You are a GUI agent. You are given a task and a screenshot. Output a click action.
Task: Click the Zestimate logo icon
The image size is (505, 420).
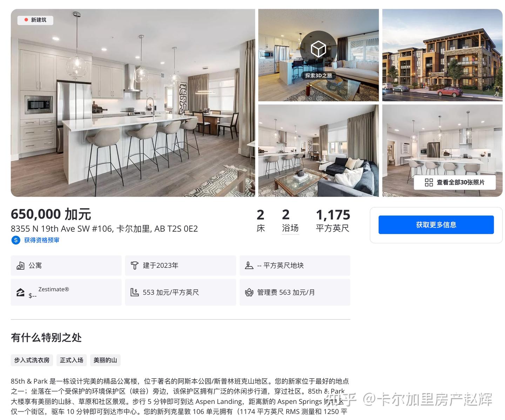click(20, 292)
